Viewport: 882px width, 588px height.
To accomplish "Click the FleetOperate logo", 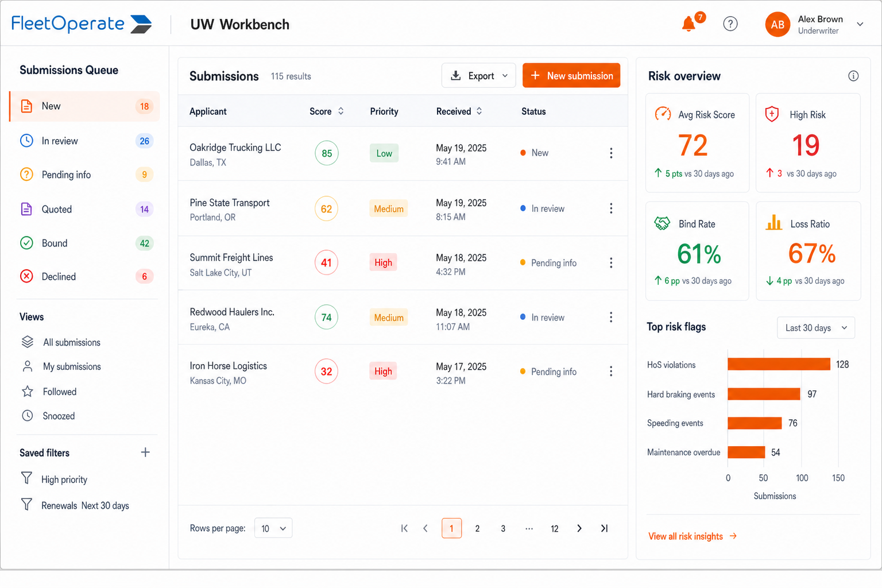I will click(x=82, y=24).
